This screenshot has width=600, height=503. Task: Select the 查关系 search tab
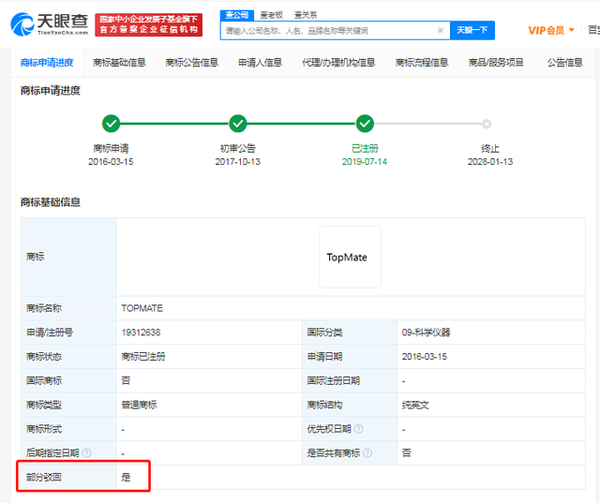pos(305,15)
